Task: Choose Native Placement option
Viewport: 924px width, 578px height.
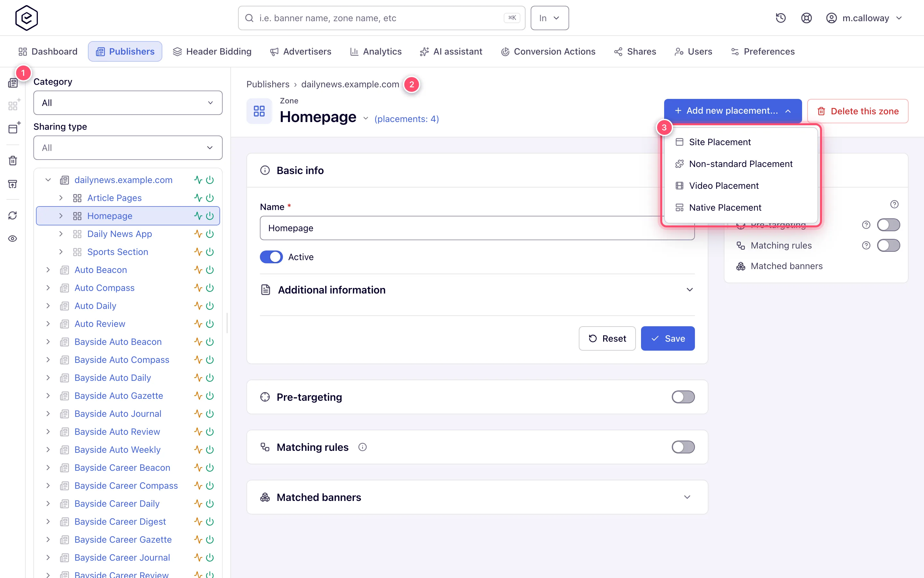Action: pyautogui.click(x=741, y=207)
